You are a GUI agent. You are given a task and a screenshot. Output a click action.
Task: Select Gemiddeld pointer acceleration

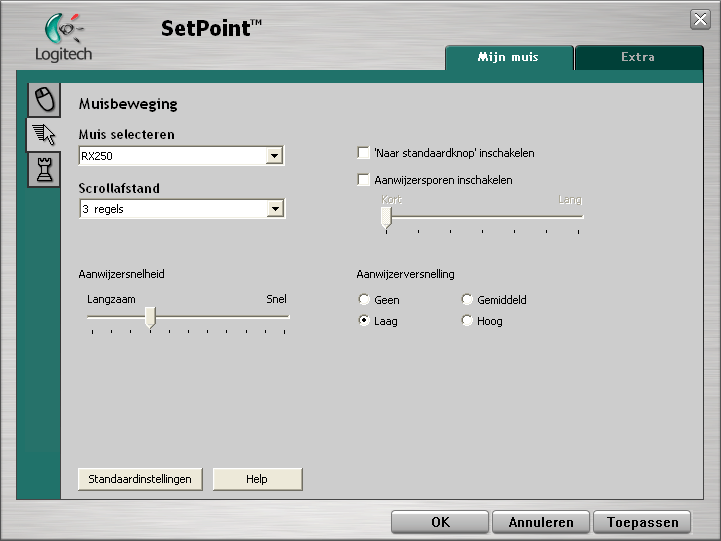[467, 300]
